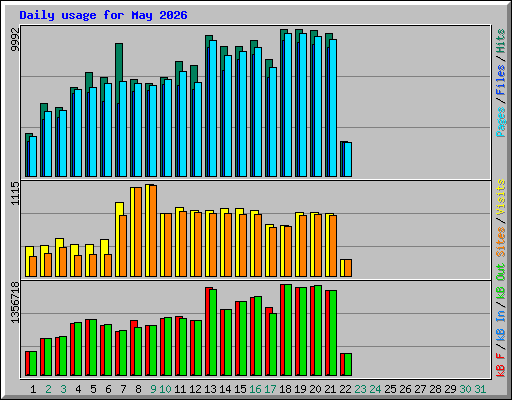This screenshot has height=400, width=512.
Task: Select day 22 on the x-axis
Action: (x=345, y=389)
